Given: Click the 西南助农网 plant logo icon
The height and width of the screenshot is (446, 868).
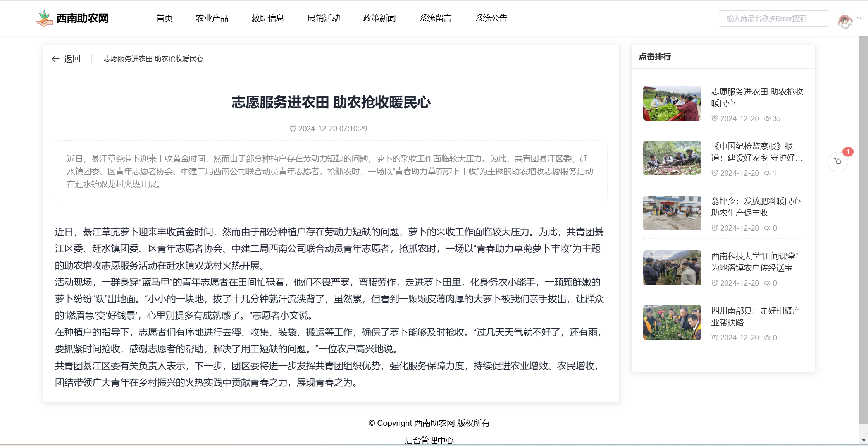Looking at the screenshot, I should [45, 18].
